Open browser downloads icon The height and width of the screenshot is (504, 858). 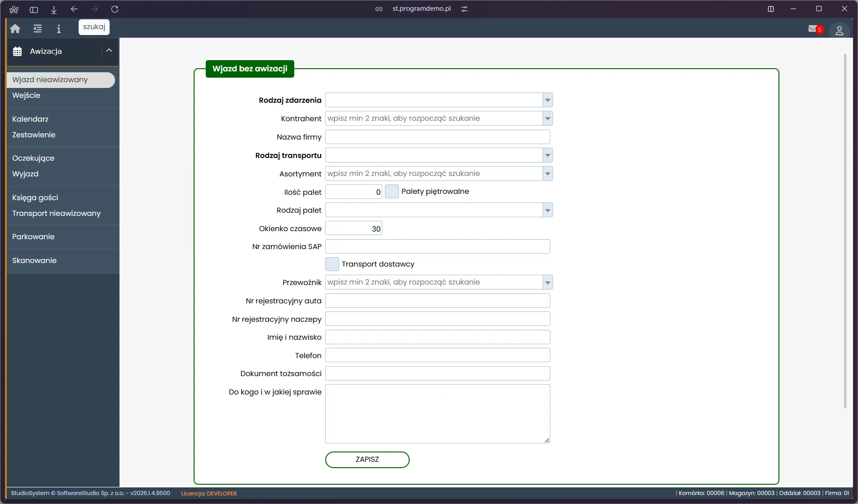click(54, 9)
